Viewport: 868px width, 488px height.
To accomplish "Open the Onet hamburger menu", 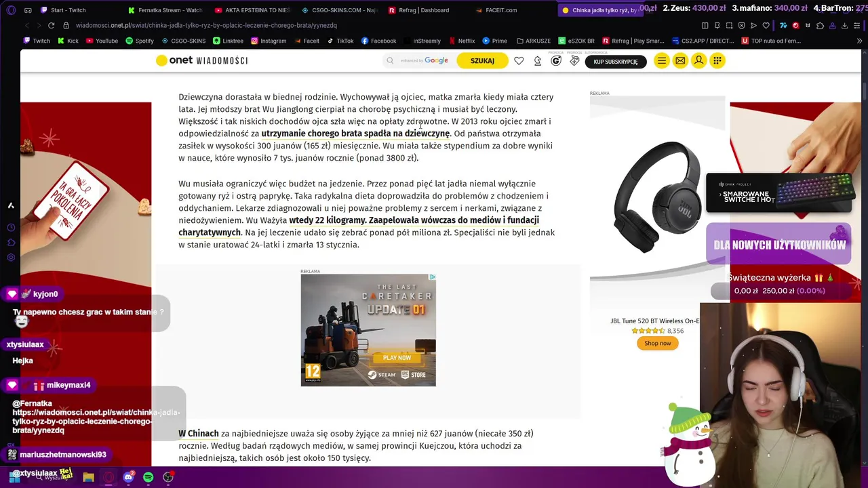I will pos(661,60).
